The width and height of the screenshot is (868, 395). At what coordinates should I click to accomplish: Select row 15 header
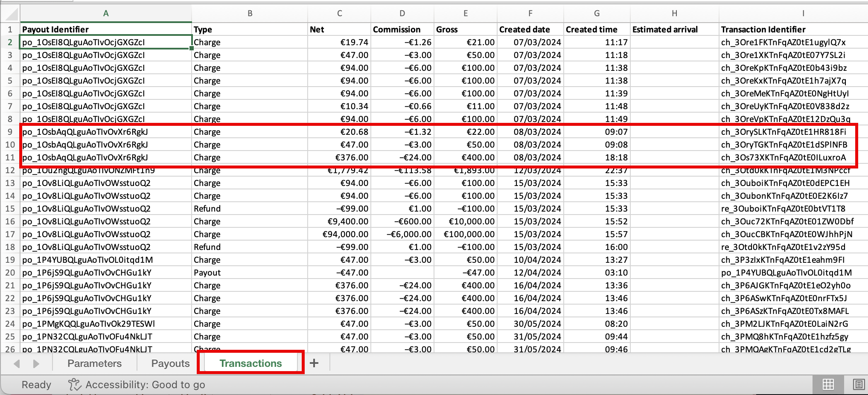(x=11, y=208)
